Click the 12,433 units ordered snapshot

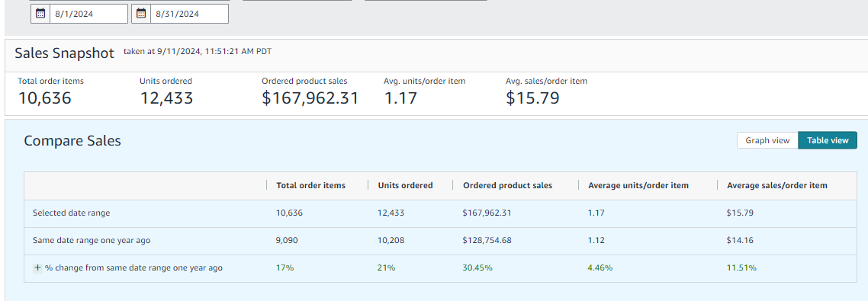(166, 98)
